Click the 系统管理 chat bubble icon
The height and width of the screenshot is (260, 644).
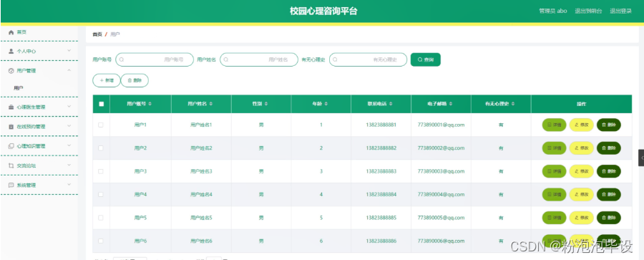[x=11, y=185]
